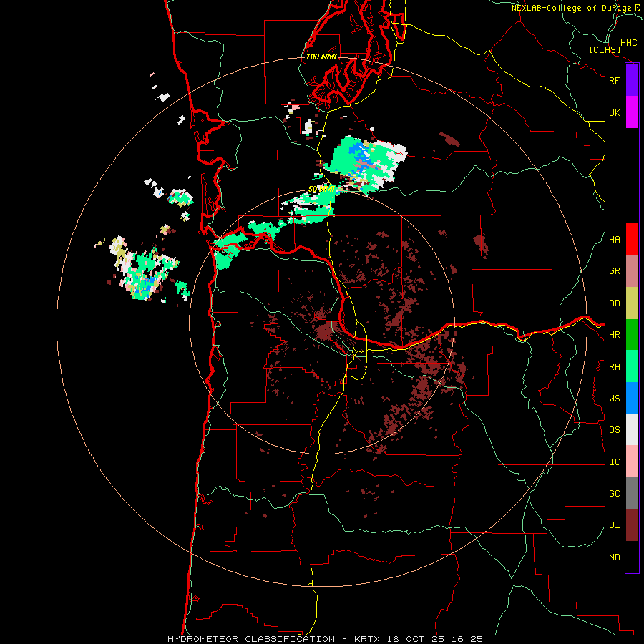Screen dimensions: 644x644
Task: Pick the mint green RA legend swatch
Action: click(632, 366)
